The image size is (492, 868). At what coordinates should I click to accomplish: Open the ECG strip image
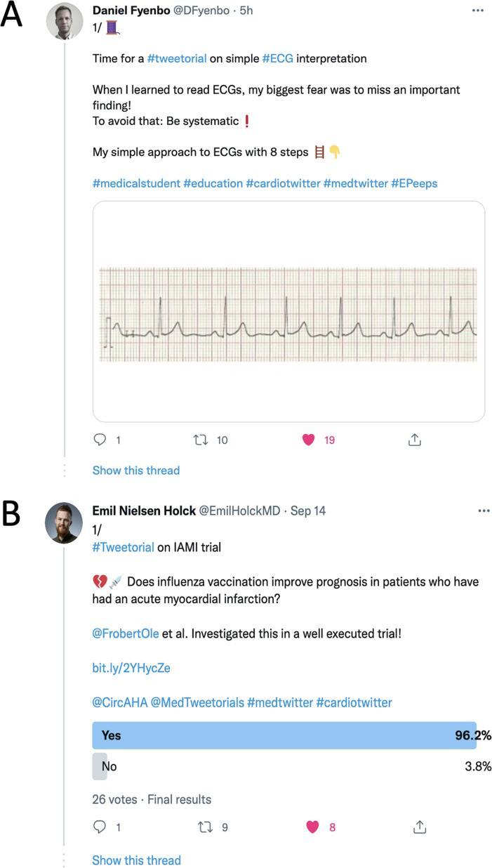click(x=288, y=312)
